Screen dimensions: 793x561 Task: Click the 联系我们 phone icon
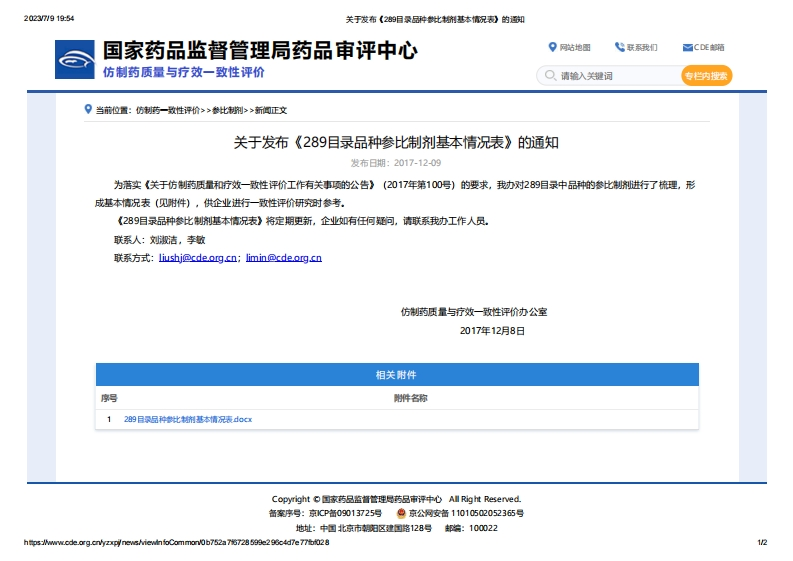pyautogui.click(x=619, y=47)
